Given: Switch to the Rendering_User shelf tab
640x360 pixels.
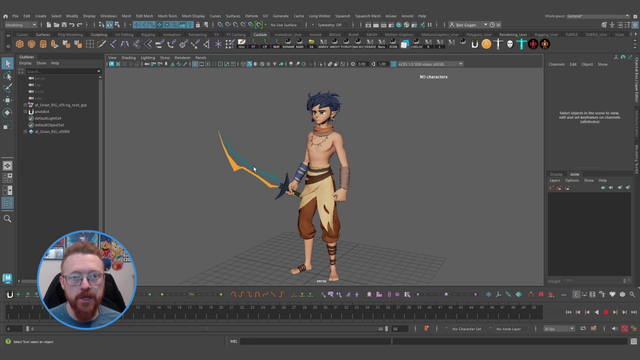Looking at the screenshot, I should tap(513, 35).
